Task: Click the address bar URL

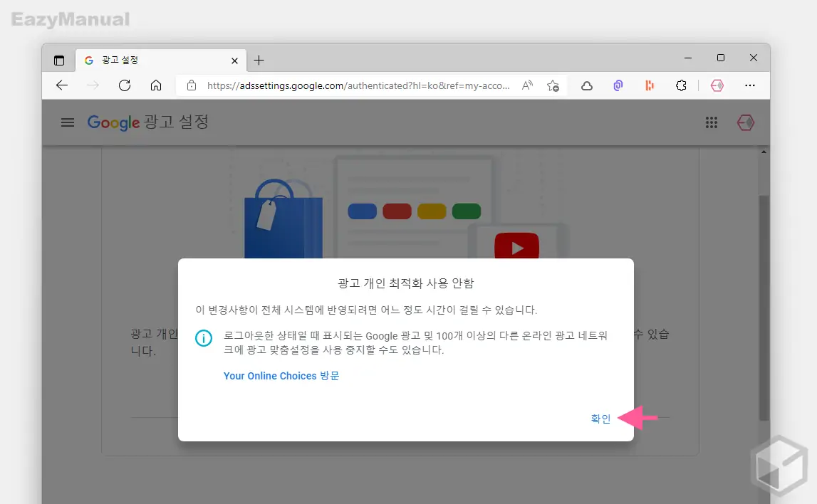Action: [358, 85]
